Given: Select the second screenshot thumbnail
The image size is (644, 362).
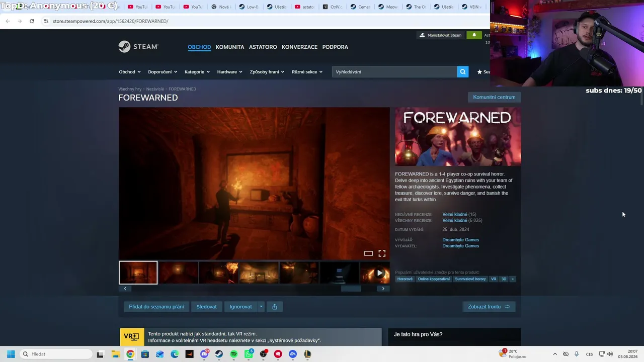Looking at the screenshot, I should (178, 273).
